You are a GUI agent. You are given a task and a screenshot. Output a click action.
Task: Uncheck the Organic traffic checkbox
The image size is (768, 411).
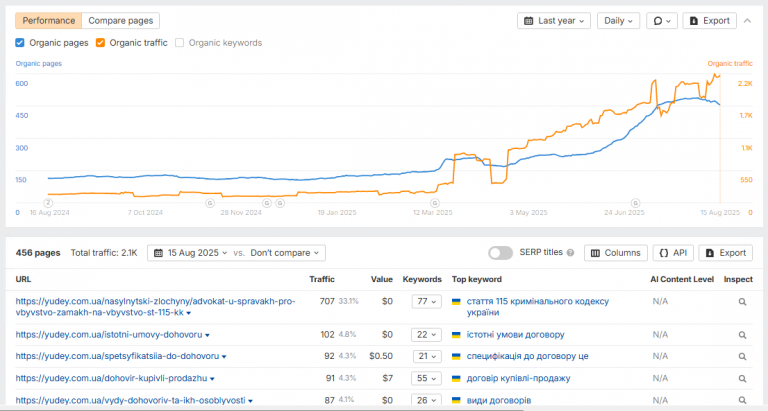click(100, 43)
